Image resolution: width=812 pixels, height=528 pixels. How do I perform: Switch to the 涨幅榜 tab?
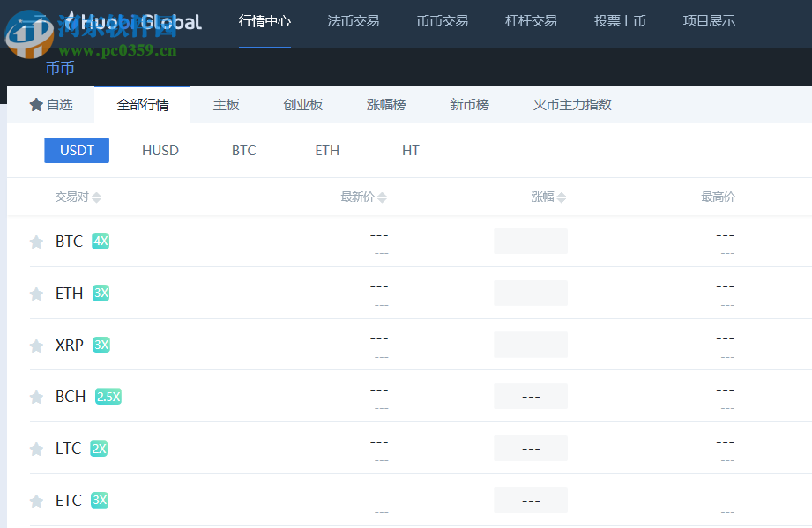[x=385, y=104]
